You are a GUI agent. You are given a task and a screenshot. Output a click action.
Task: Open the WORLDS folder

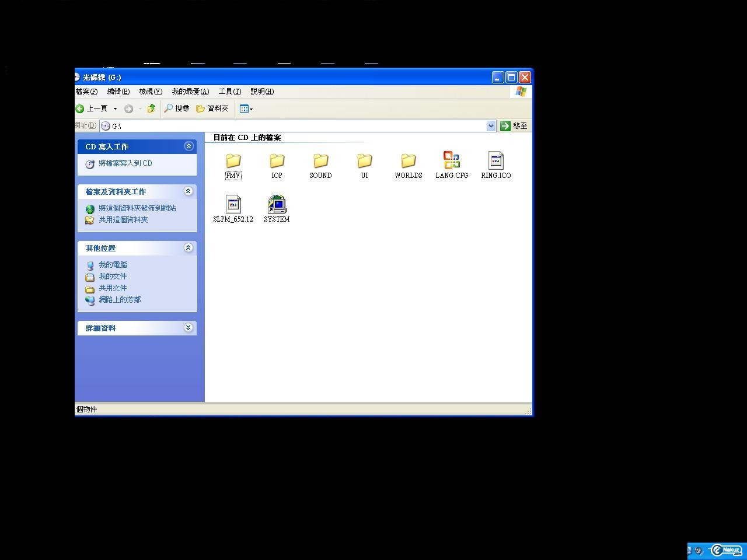coord(408,166)
